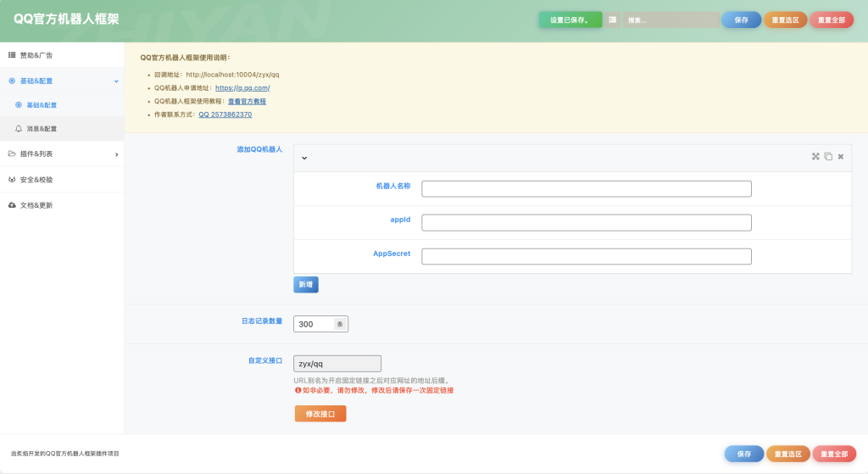Focus the 机器人名称 input field
868x474 pixels.
(587, 189)
